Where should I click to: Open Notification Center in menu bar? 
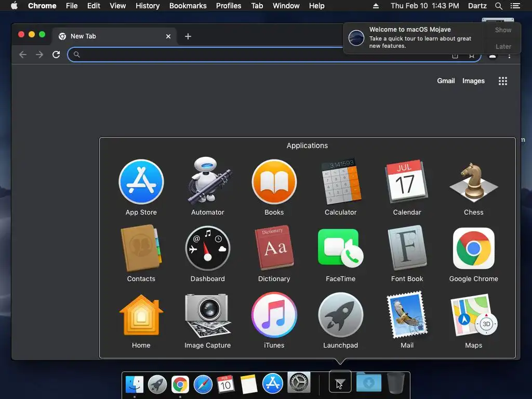[515, 6]
